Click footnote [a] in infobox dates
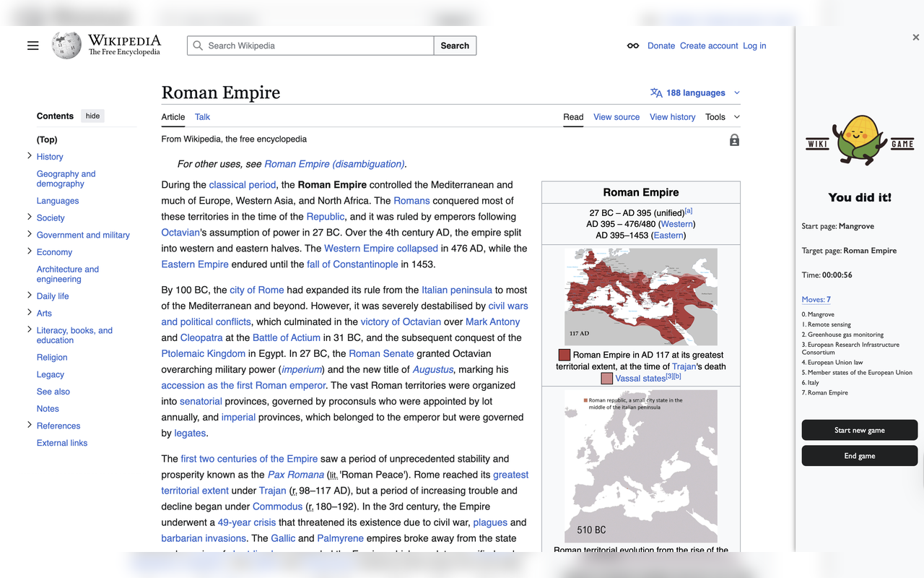 tap(689, 211)
